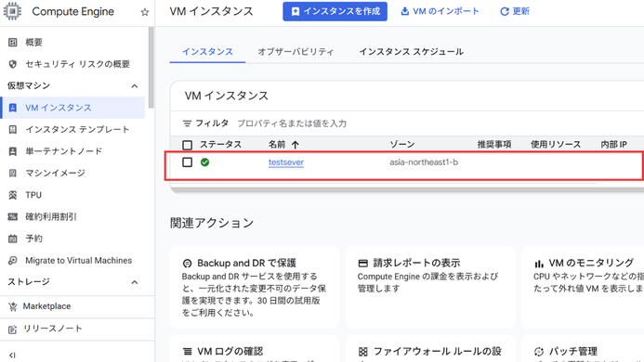This screenshot has height=362, width=644.
Task: Click the 単一テナントノード sidebar icon
Action: (13, 151)
